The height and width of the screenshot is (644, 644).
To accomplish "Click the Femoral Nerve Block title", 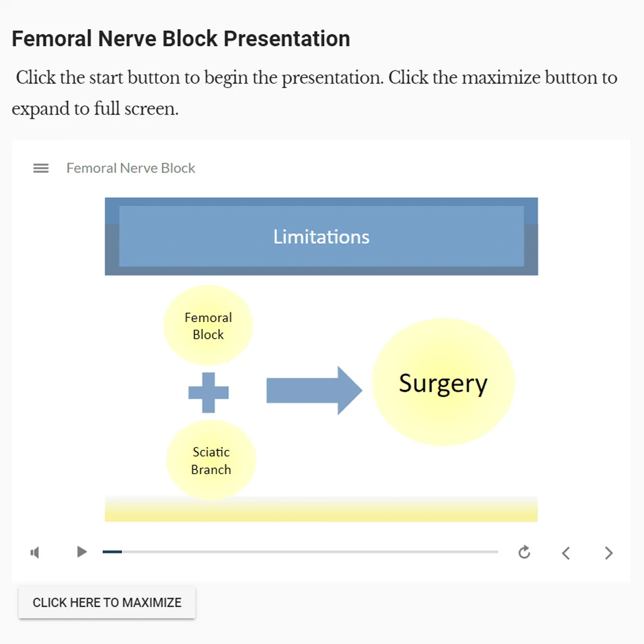I will click(x=131, y=168).
